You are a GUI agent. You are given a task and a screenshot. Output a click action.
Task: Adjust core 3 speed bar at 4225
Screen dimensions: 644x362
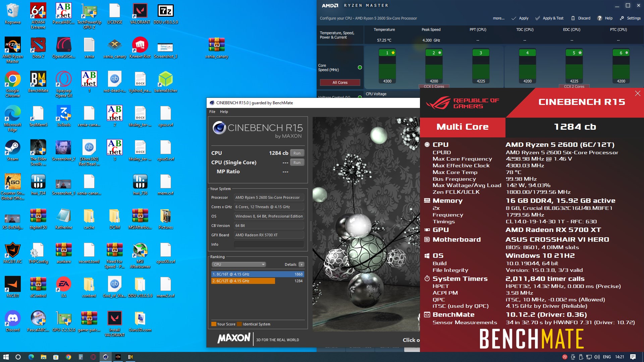coord(481,67)
